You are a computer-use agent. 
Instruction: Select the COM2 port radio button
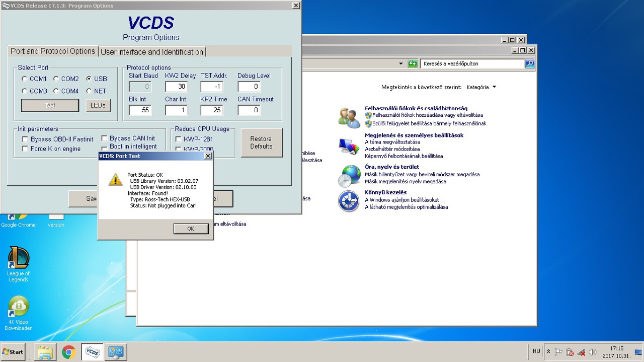click(56, 79)
